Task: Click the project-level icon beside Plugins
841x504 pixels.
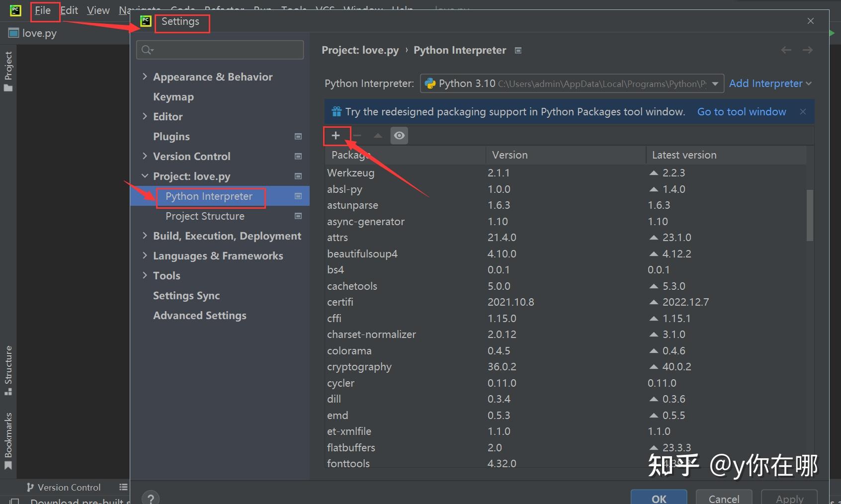Action: (298, 137)
